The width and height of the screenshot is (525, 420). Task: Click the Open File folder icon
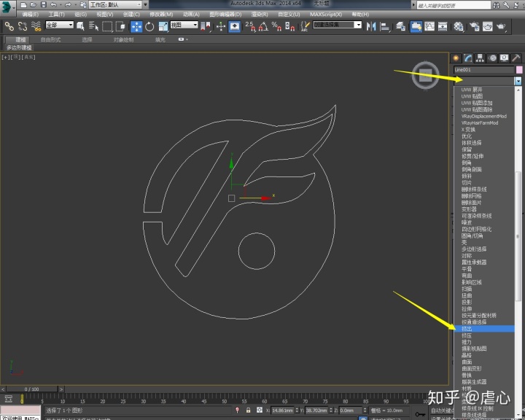33,4
